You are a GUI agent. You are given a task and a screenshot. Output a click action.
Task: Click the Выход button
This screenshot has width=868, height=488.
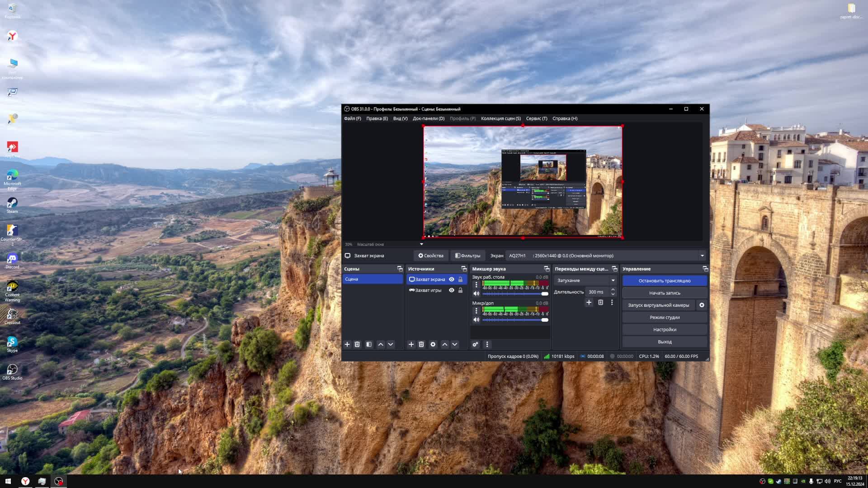tap(665, 342)
